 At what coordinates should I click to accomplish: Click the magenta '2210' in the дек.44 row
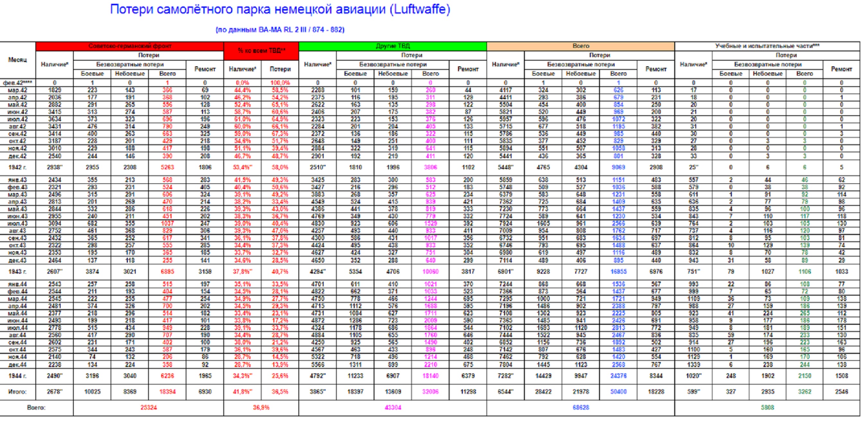point(430,365)
